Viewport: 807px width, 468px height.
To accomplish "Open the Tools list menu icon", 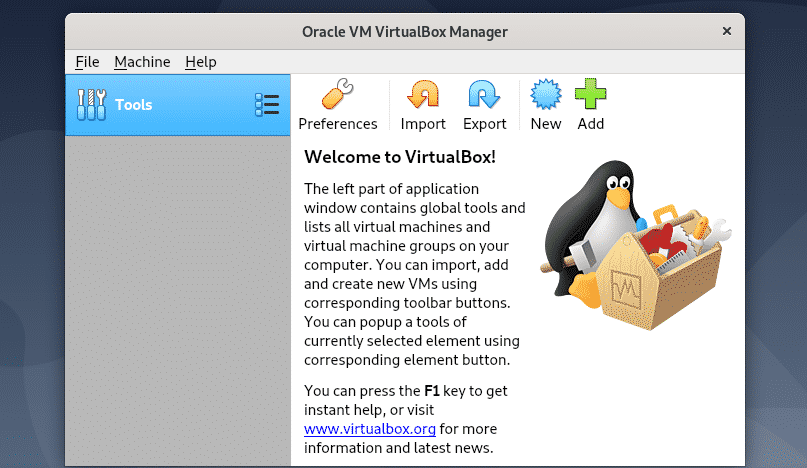I will (x=267, y=104).
